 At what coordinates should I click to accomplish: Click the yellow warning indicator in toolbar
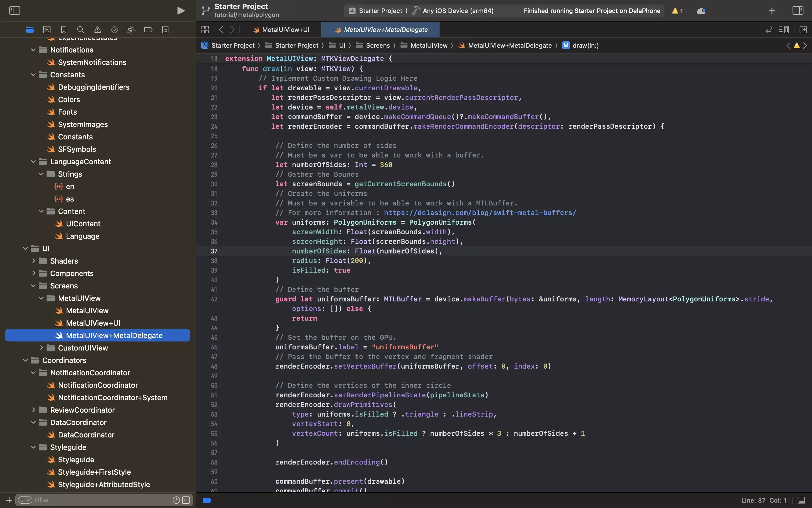(x=677, y=11)
